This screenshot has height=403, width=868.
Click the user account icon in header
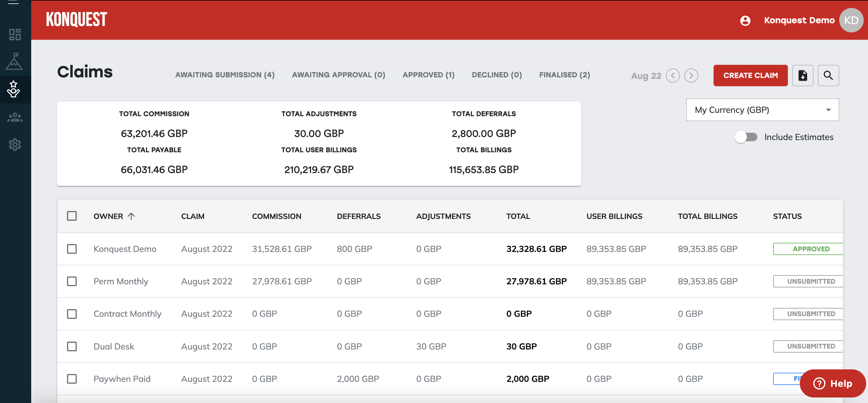(745, 20)
